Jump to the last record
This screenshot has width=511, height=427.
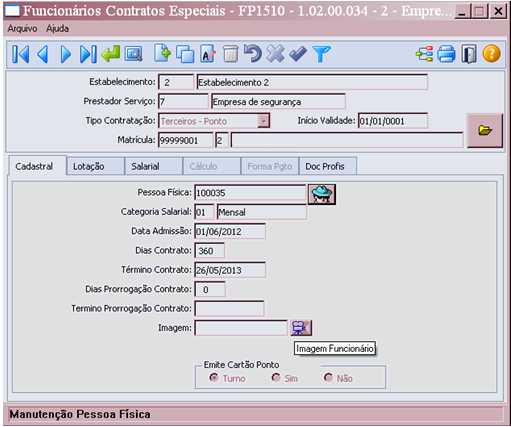pos(88,54)
